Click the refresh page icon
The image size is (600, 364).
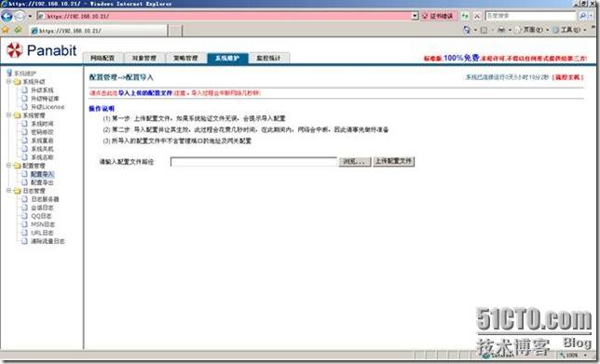[x=465, y=16]
